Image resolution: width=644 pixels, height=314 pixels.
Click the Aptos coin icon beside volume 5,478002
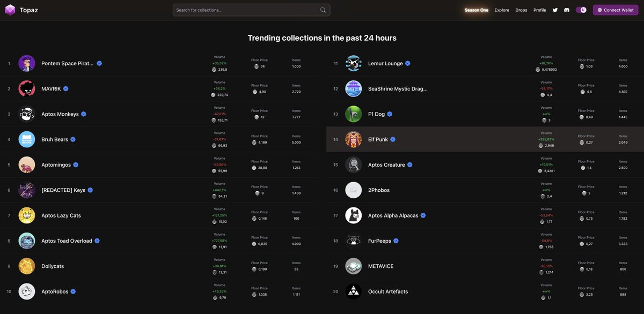click(538, 70)
